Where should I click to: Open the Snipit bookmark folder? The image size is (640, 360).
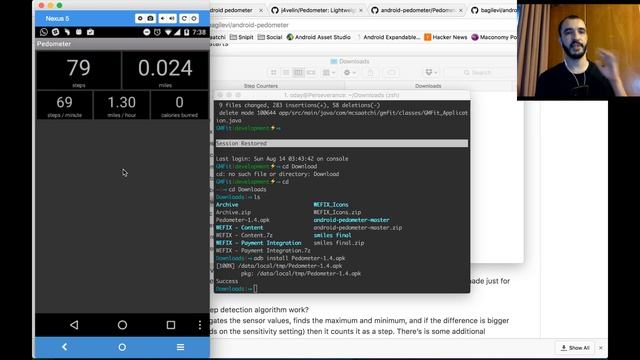(x=242, y=37)
